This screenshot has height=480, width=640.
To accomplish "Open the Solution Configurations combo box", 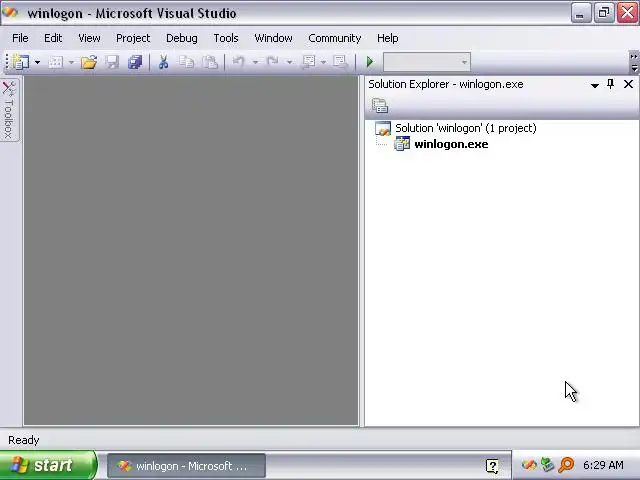I will tap(427, 62).
